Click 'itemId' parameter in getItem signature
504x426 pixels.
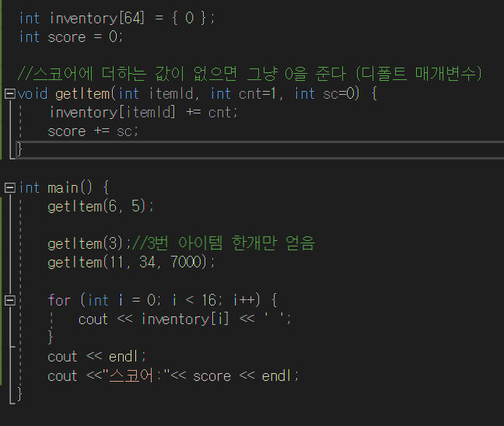coord(171,94)
